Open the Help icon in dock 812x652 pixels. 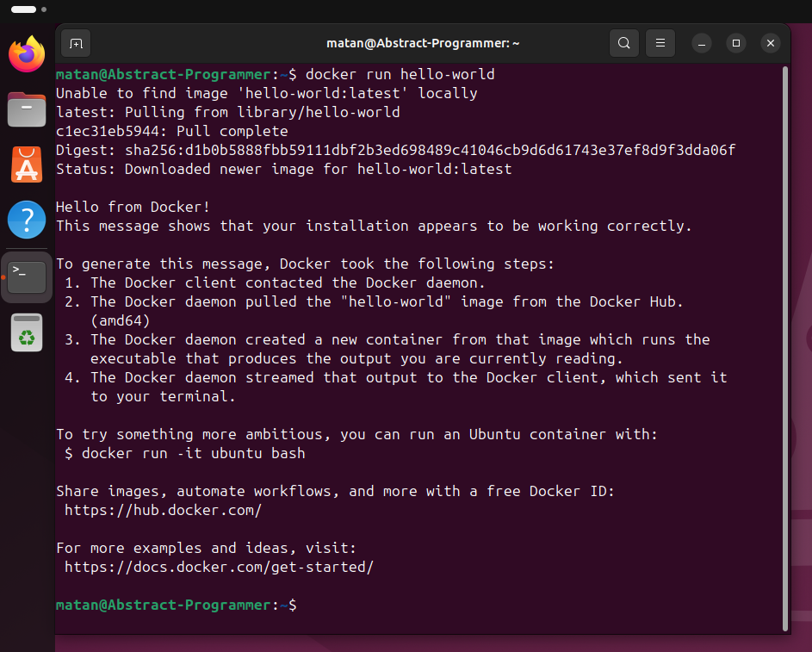click(27, 220)
